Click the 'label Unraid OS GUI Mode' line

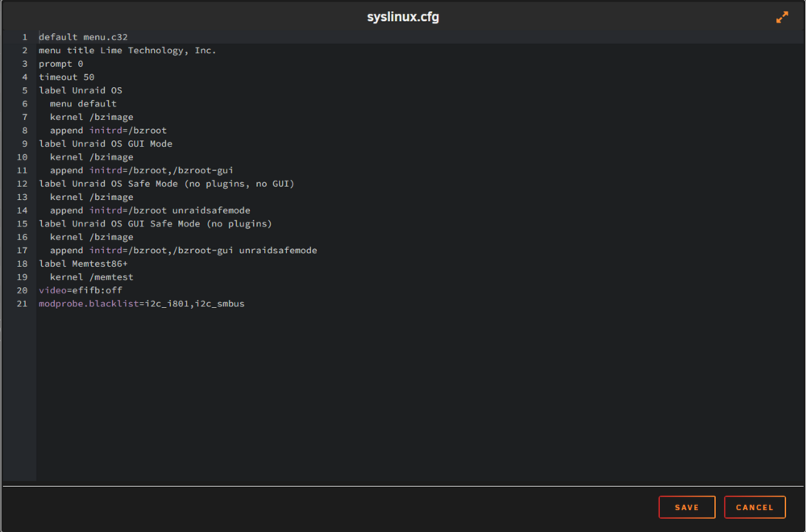[x=106, y=144]
